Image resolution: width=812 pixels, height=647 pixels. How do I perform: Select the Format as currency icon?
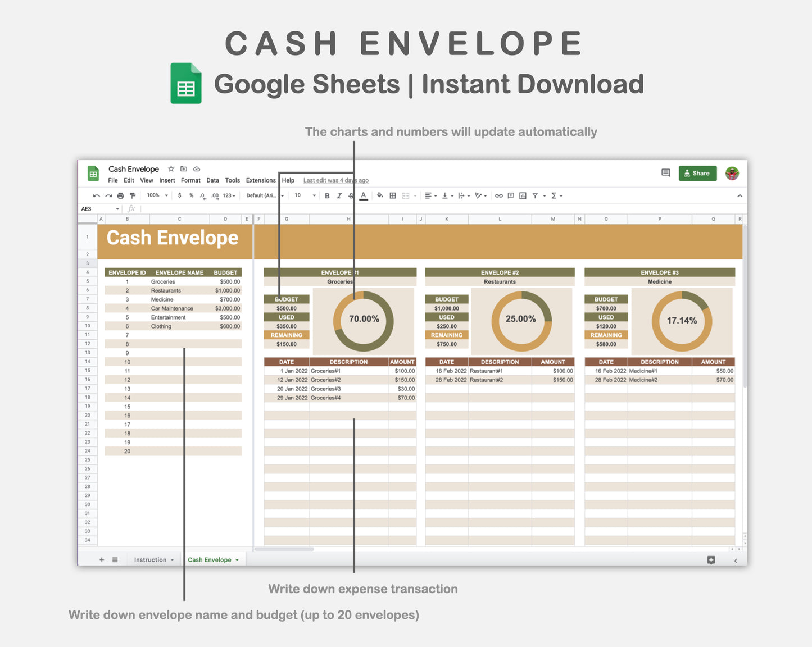coord(180,195)
